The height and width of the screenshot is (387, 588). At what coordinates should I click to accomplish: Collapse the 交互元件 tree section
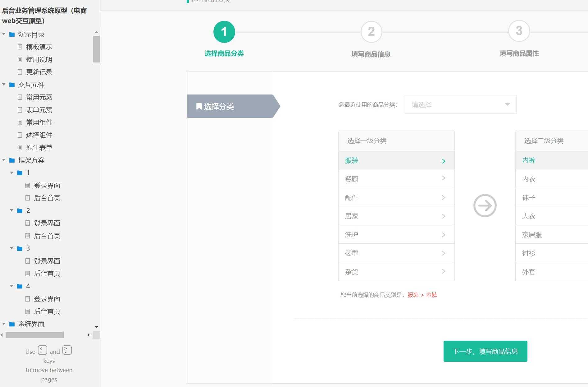pos(4,85)
